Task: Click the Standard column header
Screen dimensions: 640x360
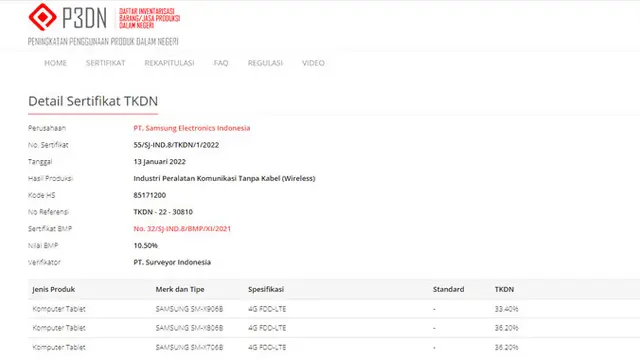Action: 449,289
